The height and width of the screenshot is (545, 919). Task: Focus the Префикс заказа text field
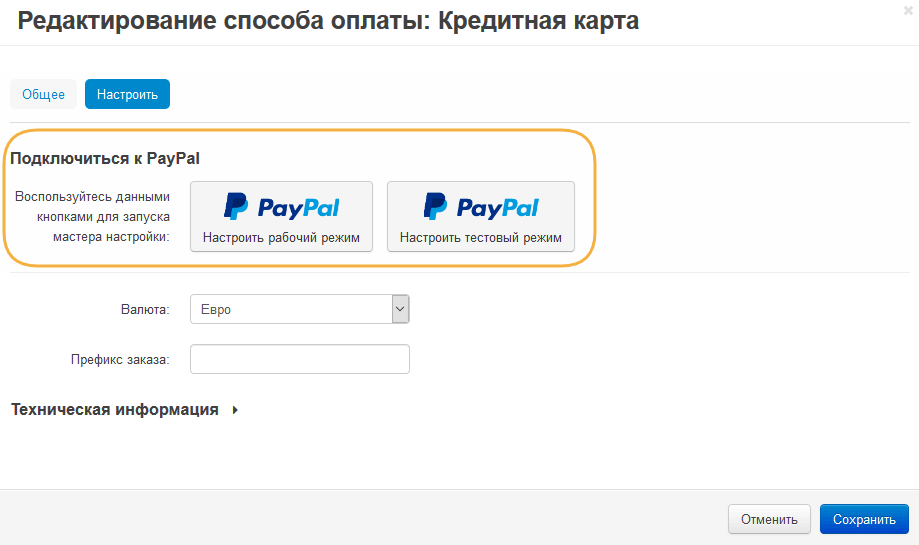(x=300, y=359)
